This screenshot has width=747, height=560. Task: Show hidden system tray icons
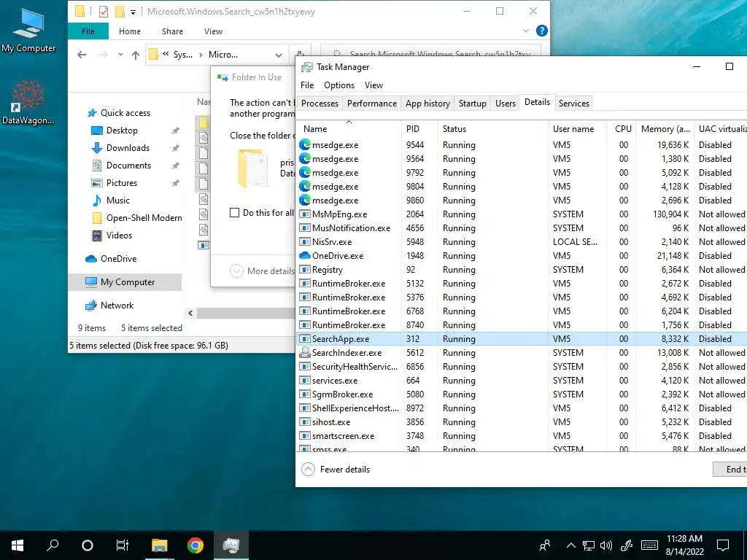(570, 545)
